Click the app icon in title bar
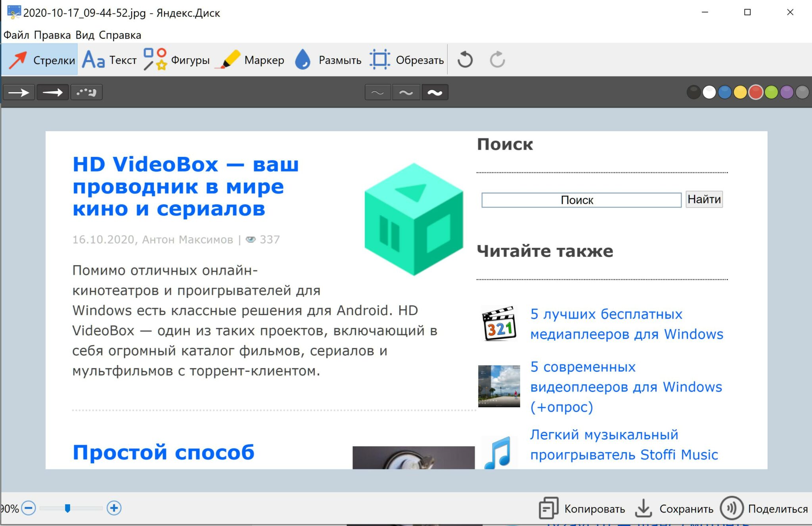812x526 pixels. click(14, 12)
